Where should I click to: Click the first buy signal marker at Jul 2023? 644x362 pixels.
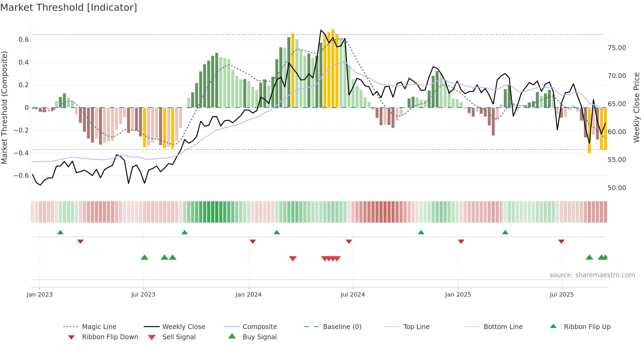[x=145, y=257]
